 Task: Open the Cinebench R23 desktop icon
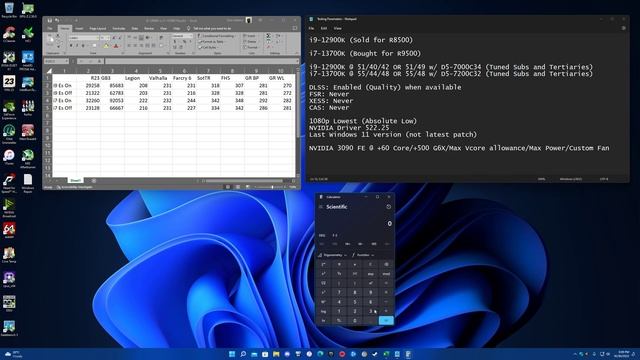[x=9, y=83]
